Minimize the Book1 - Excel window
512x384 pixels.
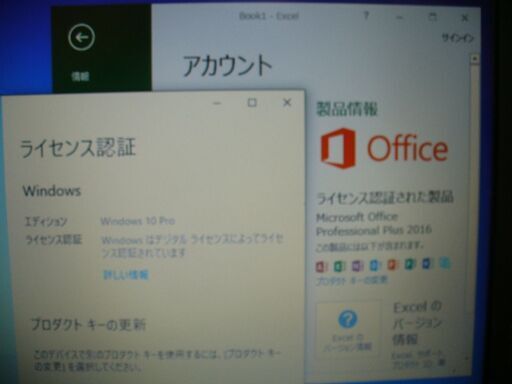point(399,17)
